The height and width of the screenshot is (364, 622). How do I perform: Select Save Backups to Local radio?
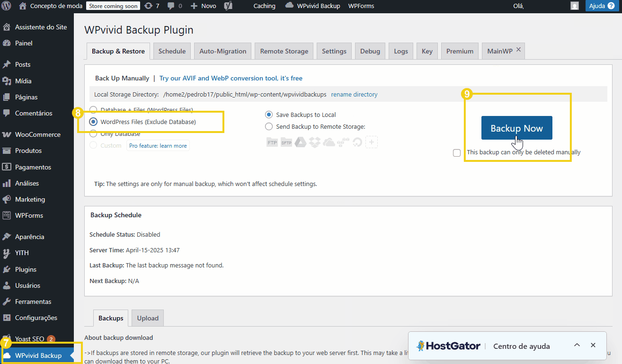[269, 115]
